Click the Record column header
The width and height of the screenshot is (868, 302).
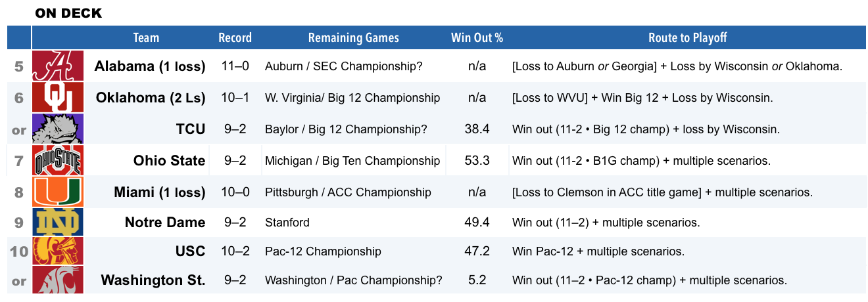point(235,37)
